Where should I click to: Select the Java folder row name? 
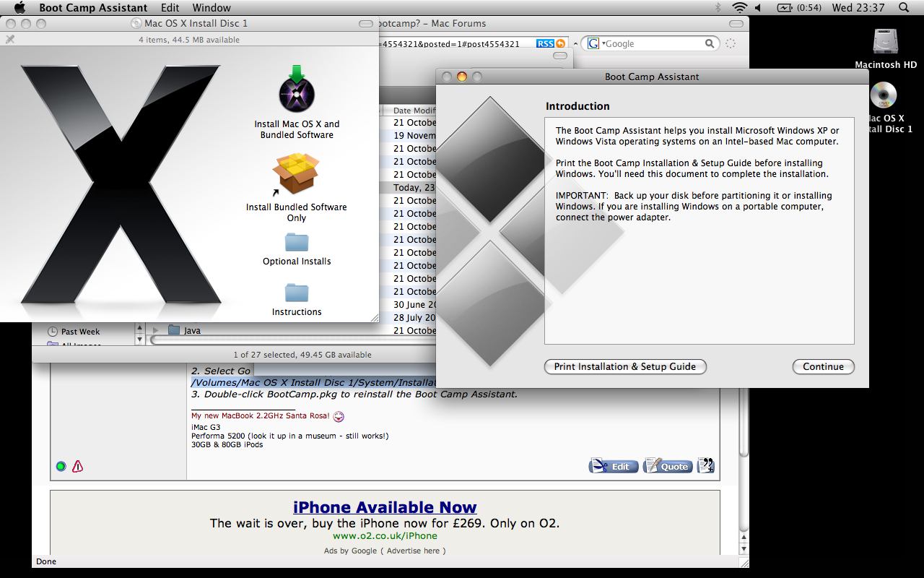point(192,331)
